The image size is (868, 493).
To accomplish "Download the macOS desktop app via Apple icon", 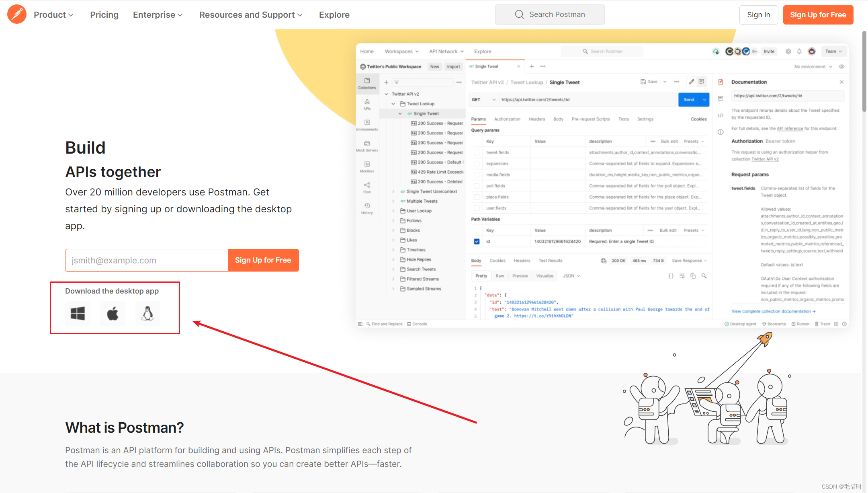I will click(x=113, y=313).
